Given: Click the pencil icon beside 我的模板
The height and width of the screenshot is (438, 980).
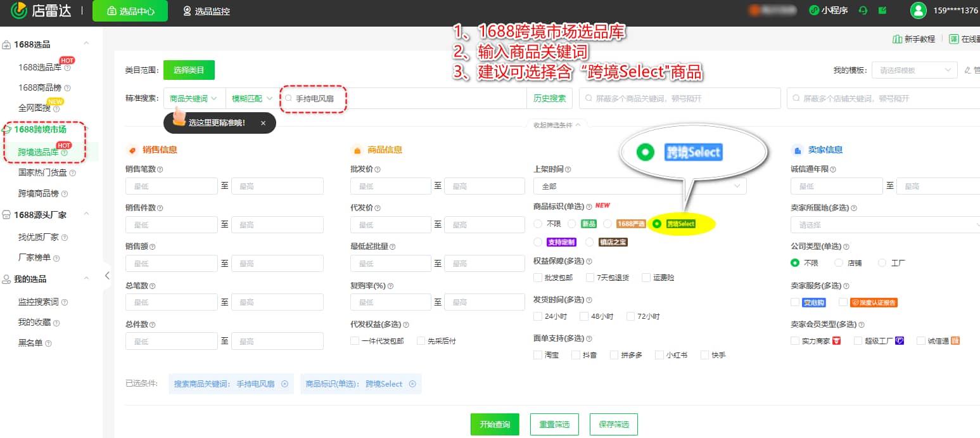Looking at the screenshot, I should (x=967, y=70).
